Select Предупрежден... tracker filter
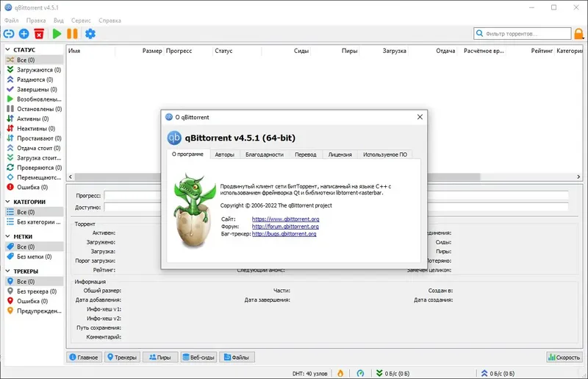588x379 pixels. pyautogui.click(x=34, y=311)
